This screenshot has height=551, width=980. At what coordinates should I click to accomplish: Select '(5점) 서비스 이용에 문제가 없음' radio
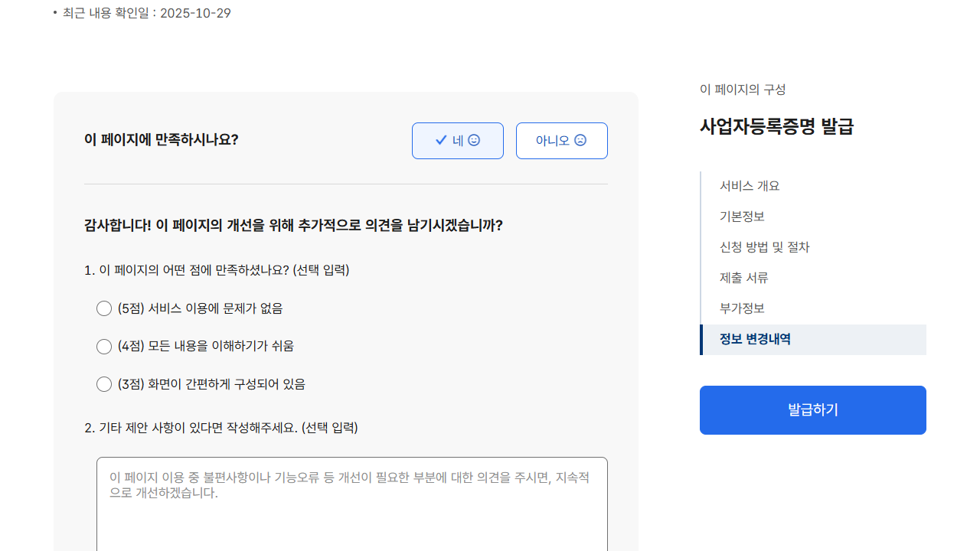tap(104, 308)
